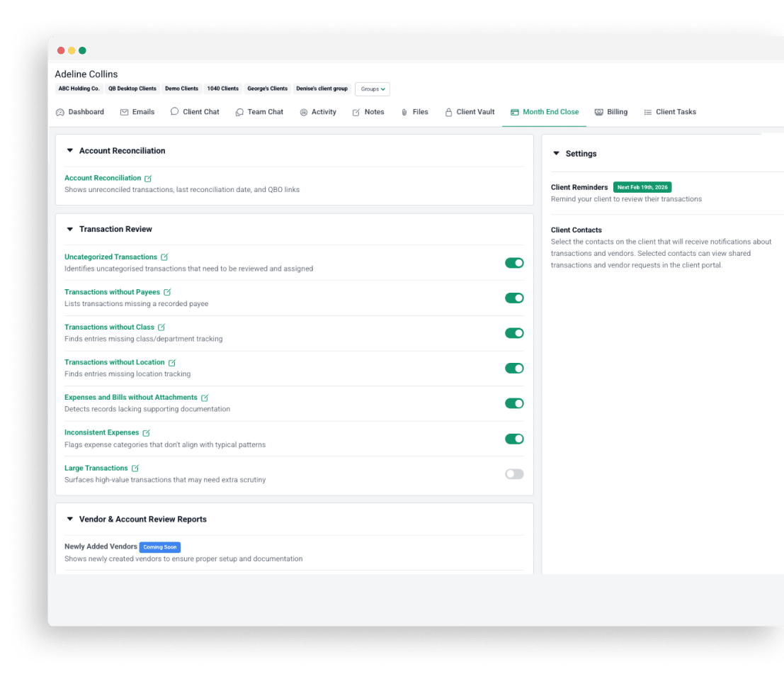Enable the Large Transactions toggle

point(514,473)
